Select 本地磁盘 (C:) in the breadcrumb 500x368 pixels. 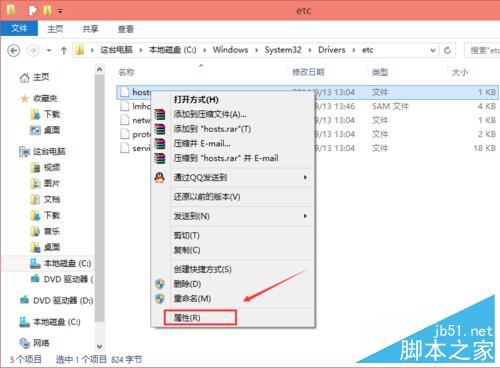coord(172,50)
